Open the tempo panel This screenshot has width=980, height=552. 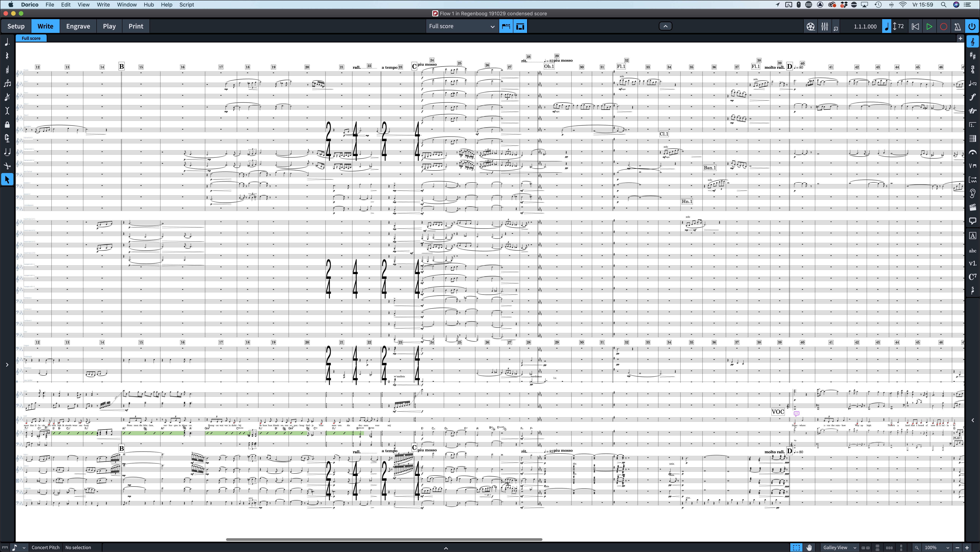(972, 83)
